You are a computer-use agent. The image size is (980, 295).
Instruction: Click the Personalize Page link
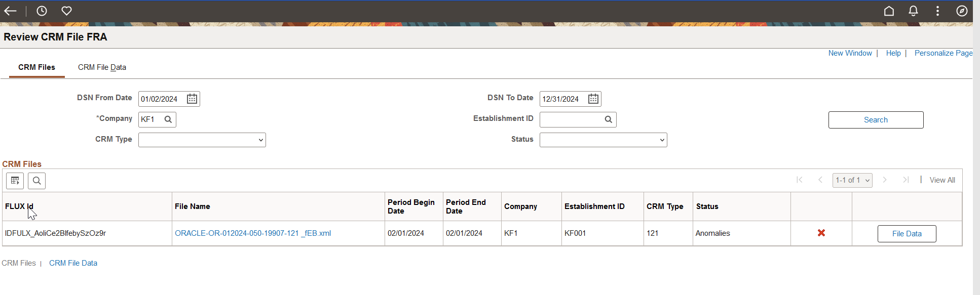click(944, 53)
